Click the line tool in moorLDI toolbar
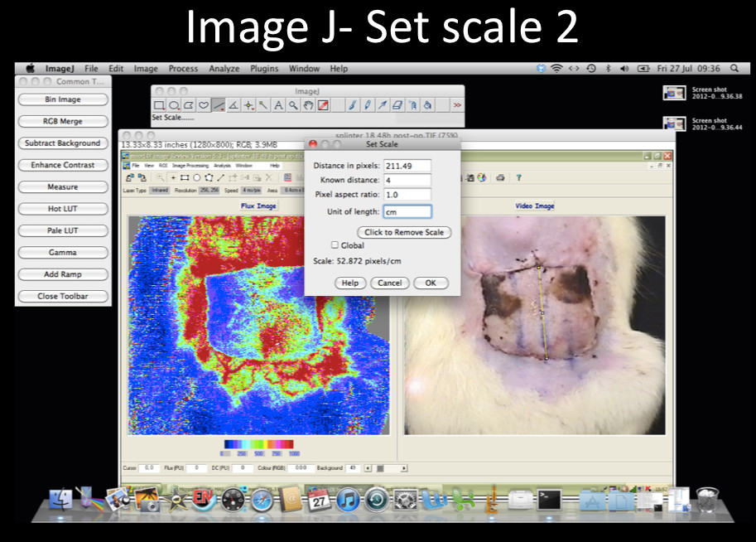 tap(221, 177)
